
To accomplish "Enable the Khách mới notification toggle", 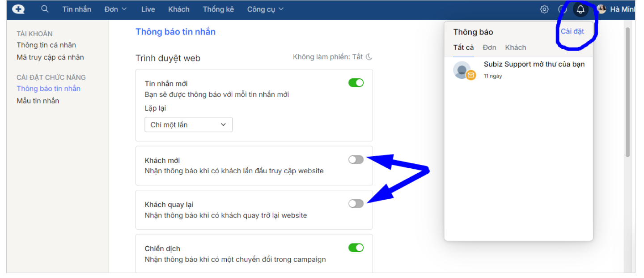I will [x=356, y=159].
